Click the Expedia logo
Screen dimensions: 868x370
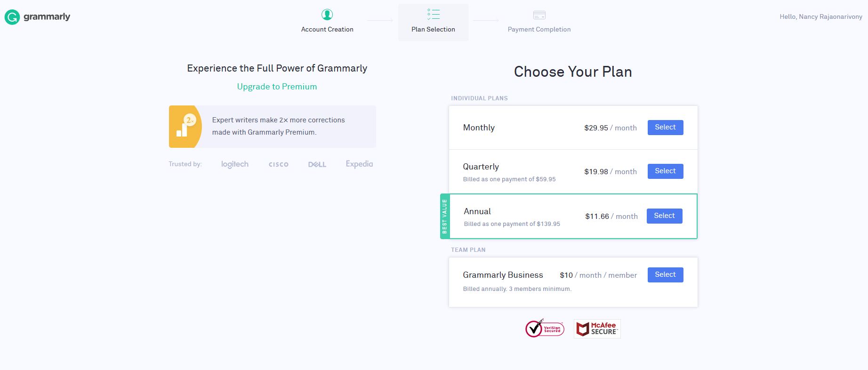(x=359, y=164)
